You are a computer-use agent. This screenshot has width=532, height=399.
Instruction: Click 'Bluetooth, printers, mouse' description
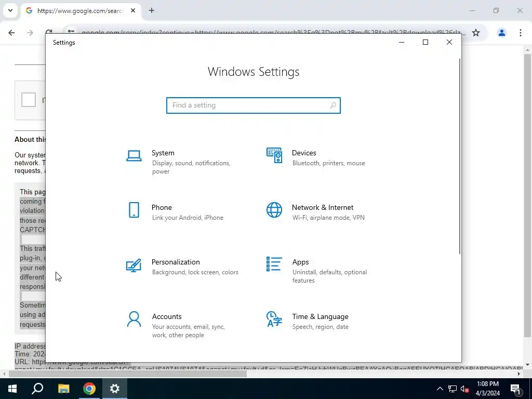[329, 163]
